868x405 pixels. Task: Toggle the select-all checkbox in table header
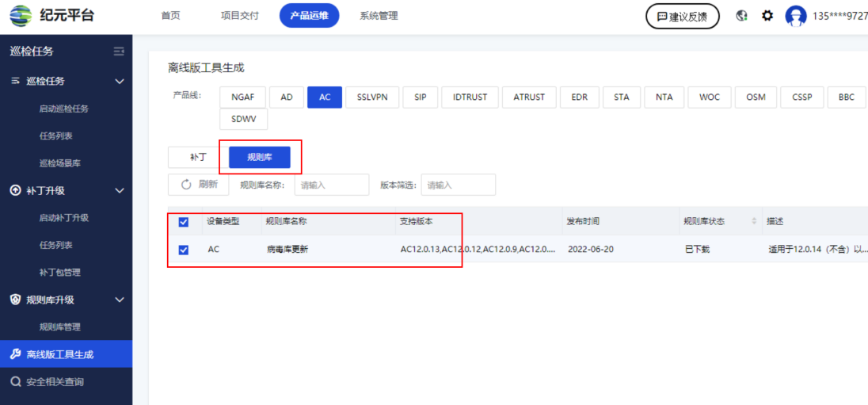pos(184,222)
